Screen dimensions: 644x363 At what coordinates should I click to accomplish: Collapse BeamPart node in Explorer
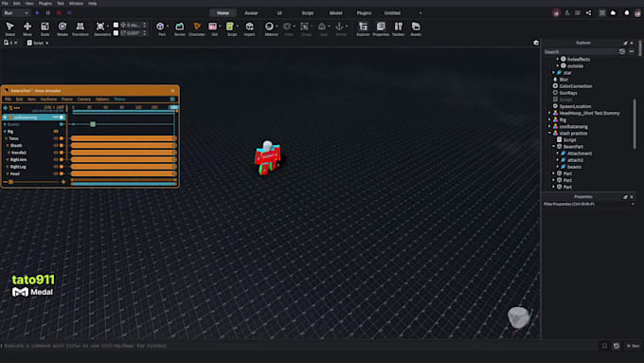point(554,147)
